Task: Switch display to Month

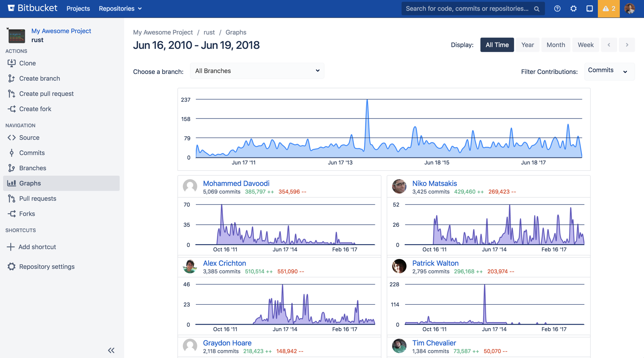Action: point(556,45)
